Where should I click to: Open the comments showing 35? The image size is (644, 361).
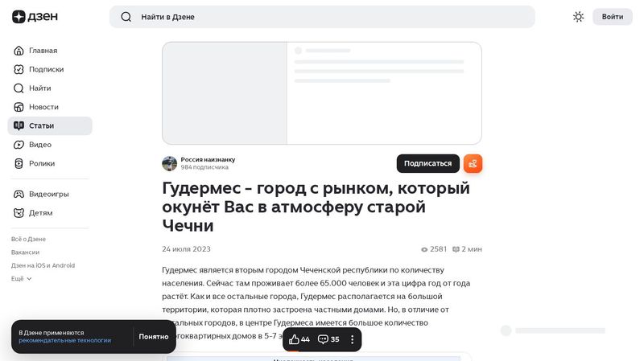[x=328, y=339]
